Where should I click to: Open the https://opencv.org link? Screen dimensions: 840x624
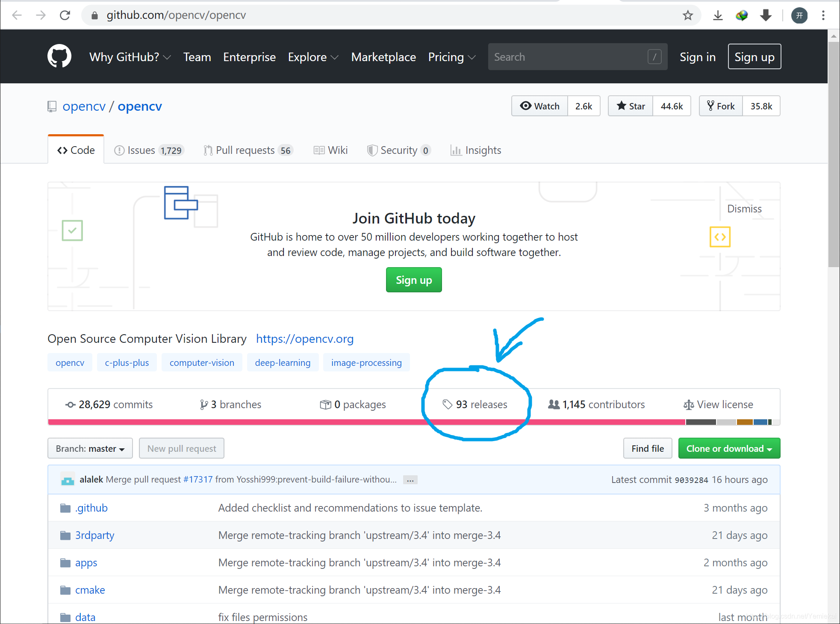[x=304, y=338]
